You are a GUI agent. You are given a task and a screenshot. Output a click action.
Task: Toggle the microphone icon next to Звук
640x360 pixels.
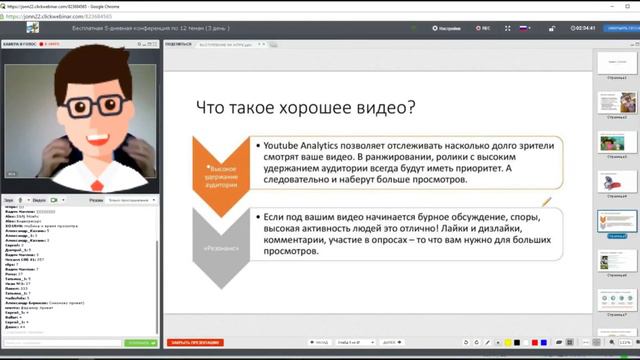tap(20, 200)
